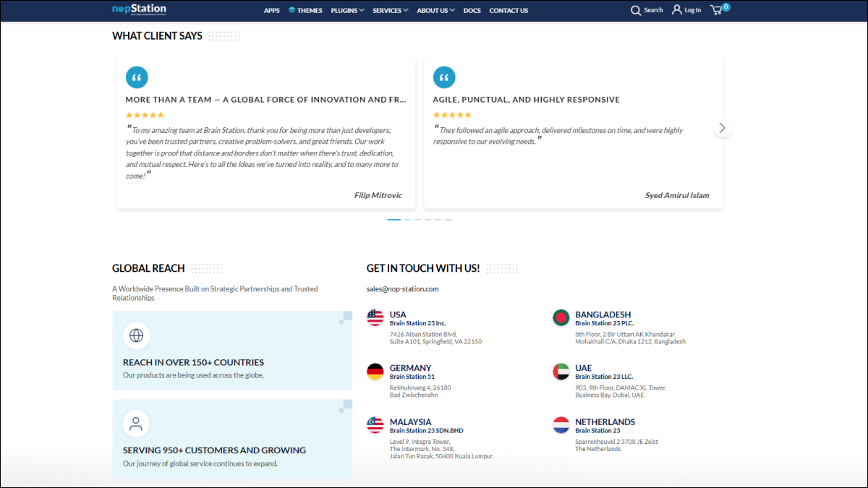The height and width of the screenshot is (488, 868).
Task: Expand the About Us dropdown menu
Action: pos(436,10)
